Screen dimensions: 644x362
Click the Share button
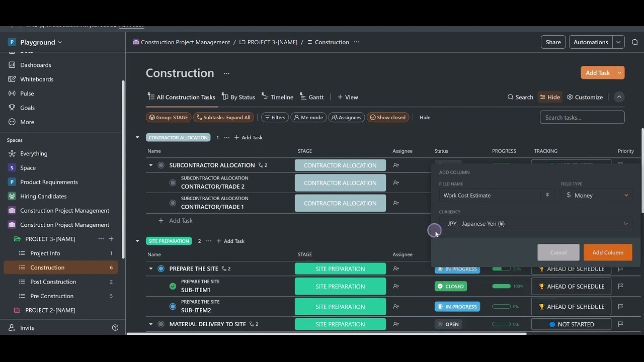553,42
